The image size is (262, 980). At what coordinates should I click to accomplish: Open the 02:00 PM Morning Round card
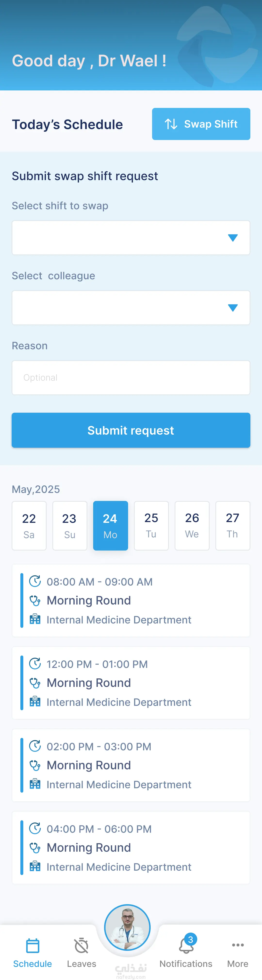tap(131, 765)
